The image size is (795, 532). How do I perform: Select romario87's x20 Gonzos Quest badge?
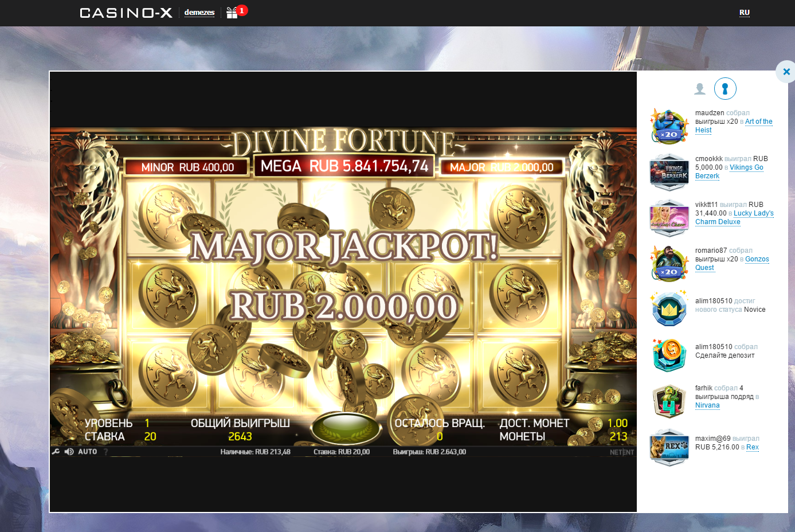(669, 263)
